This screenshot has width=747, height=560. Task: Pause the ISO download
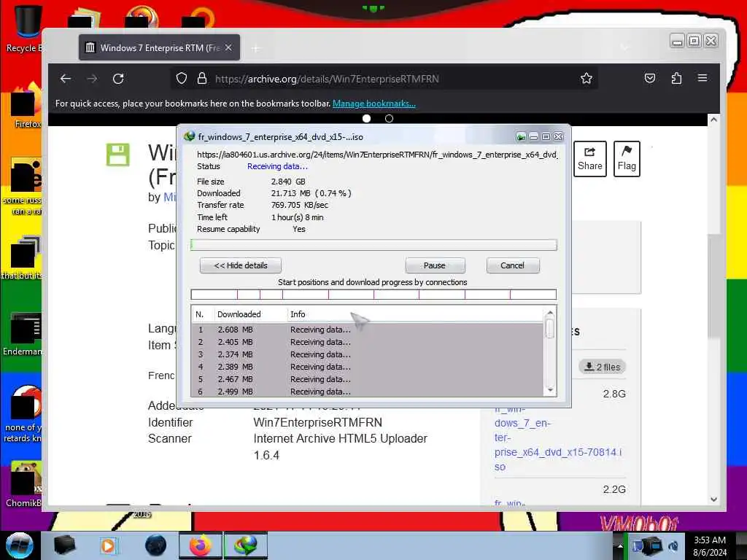[x=435, y=265]
